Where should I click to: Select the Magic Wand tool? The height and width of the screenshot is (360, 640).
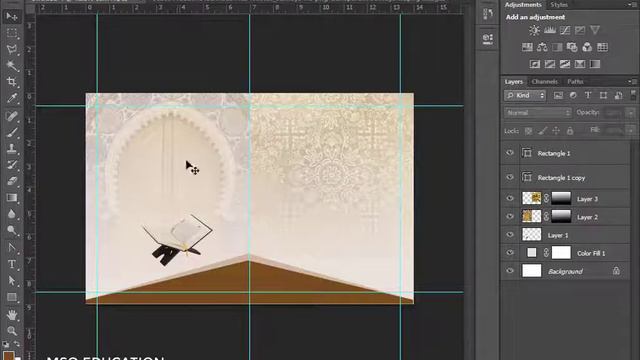tap(12, 65)
